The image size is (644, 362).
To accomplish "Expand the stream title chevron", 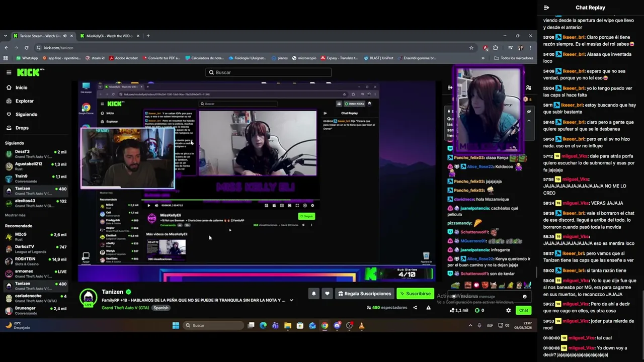I will point(291,300).
